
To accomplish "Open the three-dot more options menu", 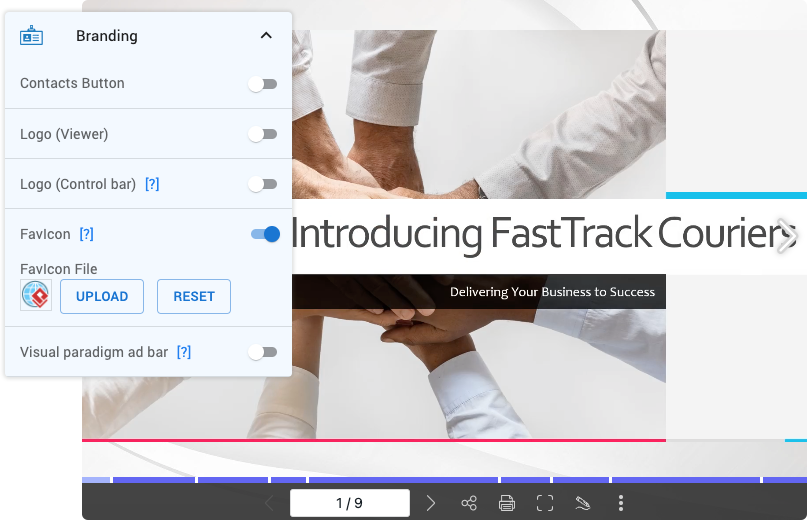I will coord(621,503).
